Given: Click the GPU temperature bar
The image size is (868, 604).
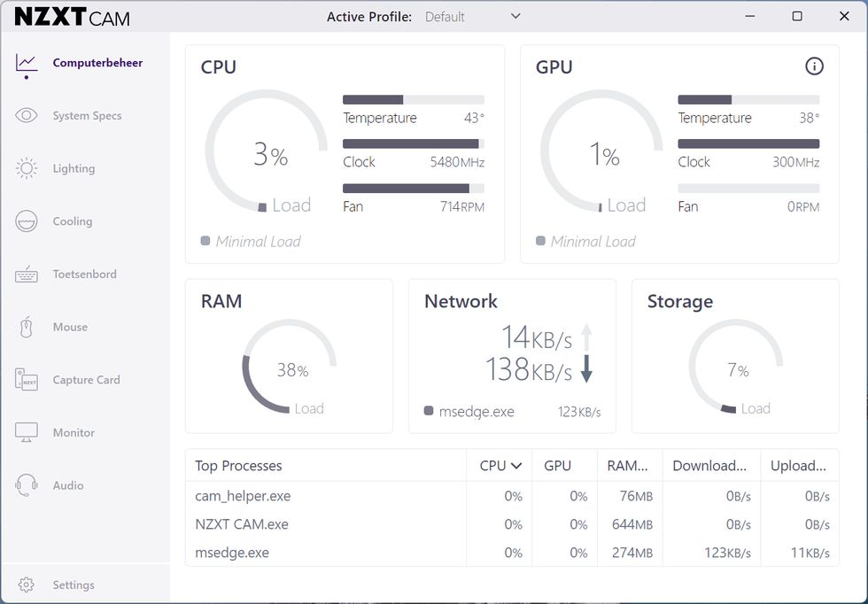Looking at the screenshot, I should [x=748, y=100].
